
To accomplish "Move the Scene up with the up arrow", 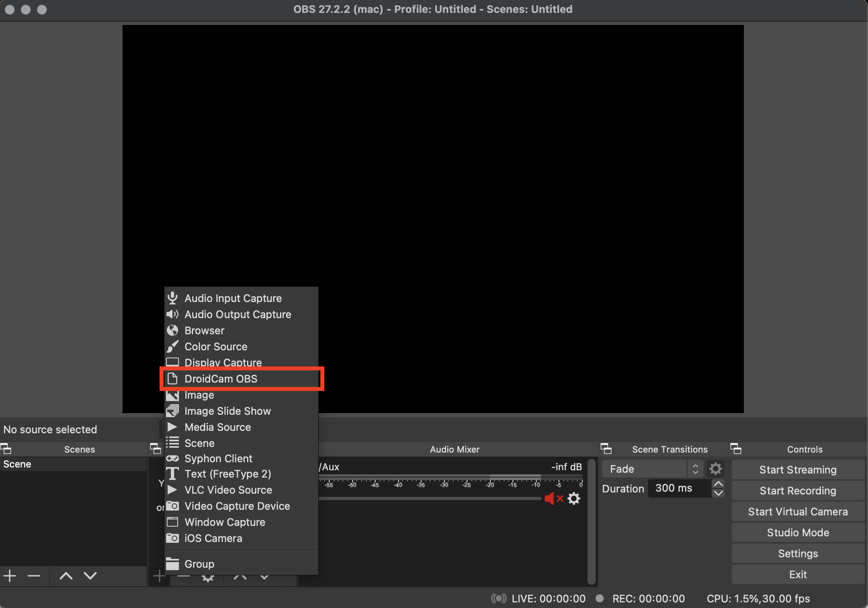I will tap(66, 576).
